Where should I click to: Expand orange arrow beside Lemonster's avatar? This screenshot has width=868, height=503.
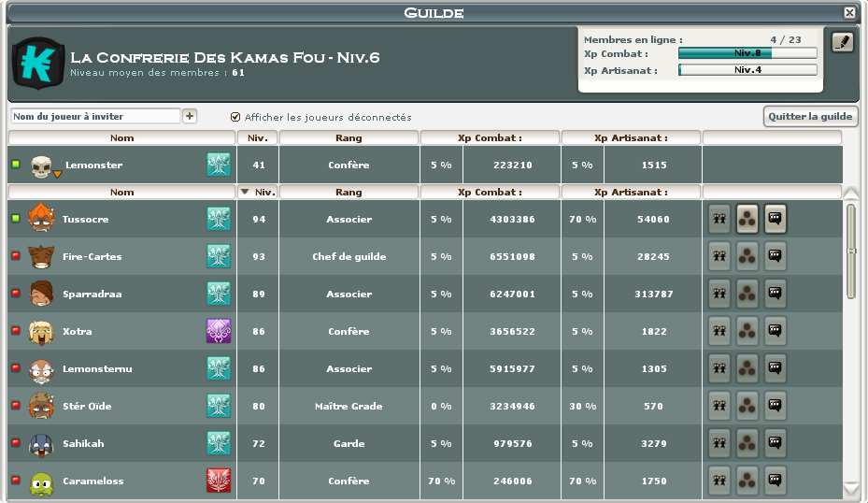pyautogui.click(x=57, y=173)
